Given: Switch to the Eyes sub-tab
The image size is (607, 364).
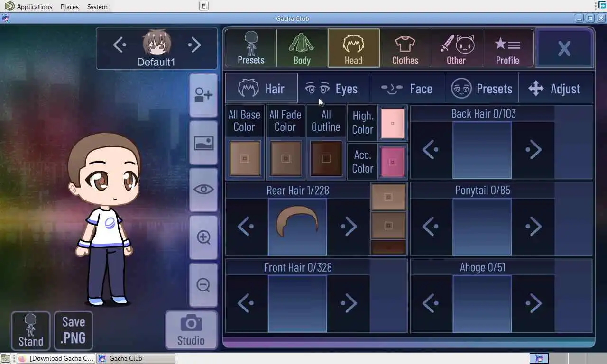Looking at the screenshot, I should click(x=334, y=89).
